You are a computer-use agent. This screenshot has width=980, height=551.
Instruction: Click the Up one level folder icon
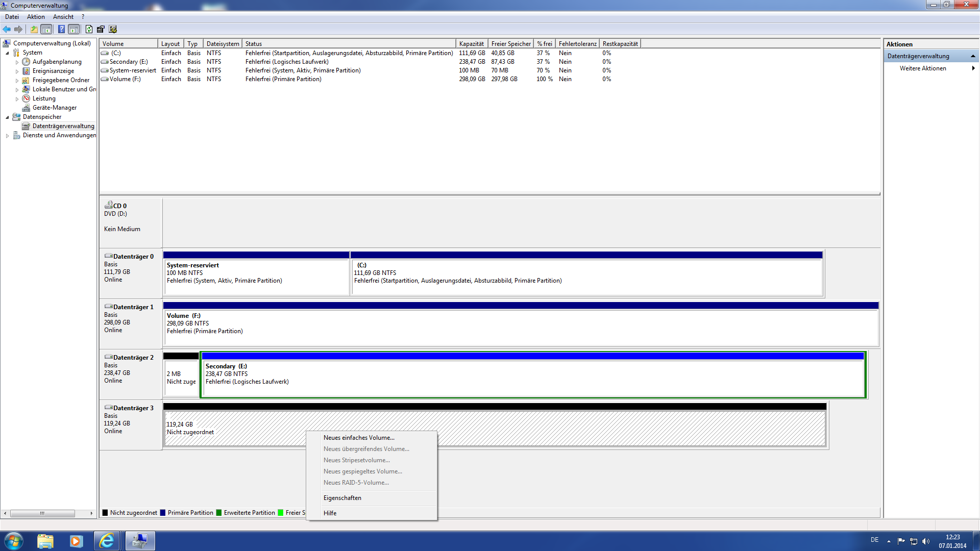(x=34, y=29)
